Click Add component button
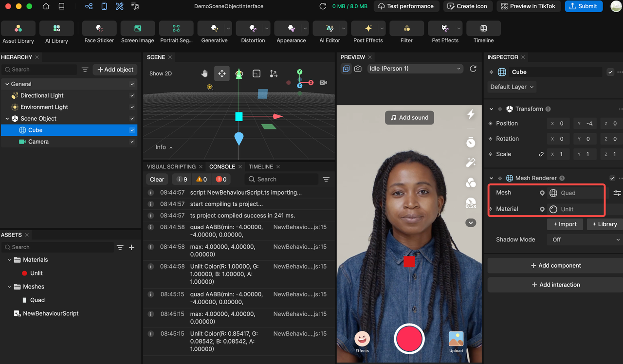 coord(556,266)
